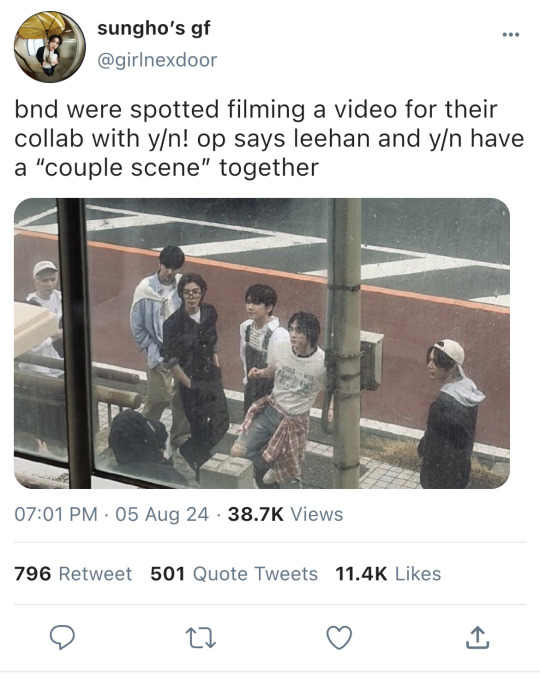This screenshot has width=540, height=680.
Task: Visit the @girlnexdoor handle
Action: [x=157, y=60]
